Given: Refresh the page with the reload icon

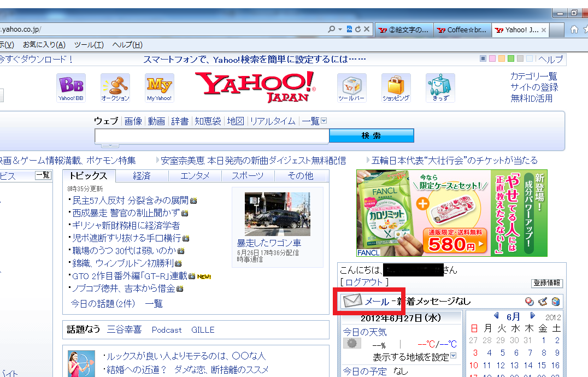Looking at the screenshot, I should (358, 29).
